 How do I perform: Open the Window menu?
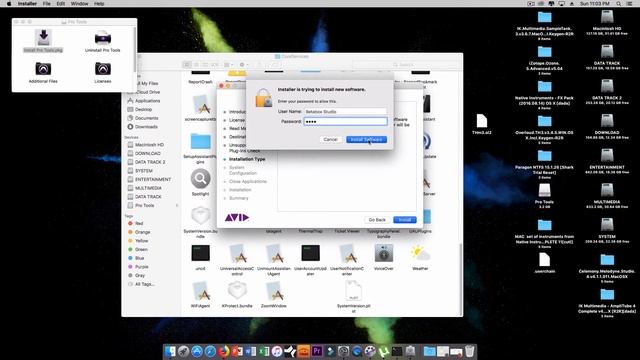point(79,4)
